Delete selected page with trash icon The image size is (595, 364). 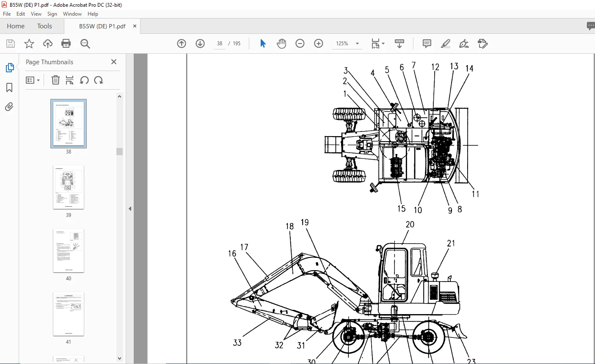click(55, 80)
